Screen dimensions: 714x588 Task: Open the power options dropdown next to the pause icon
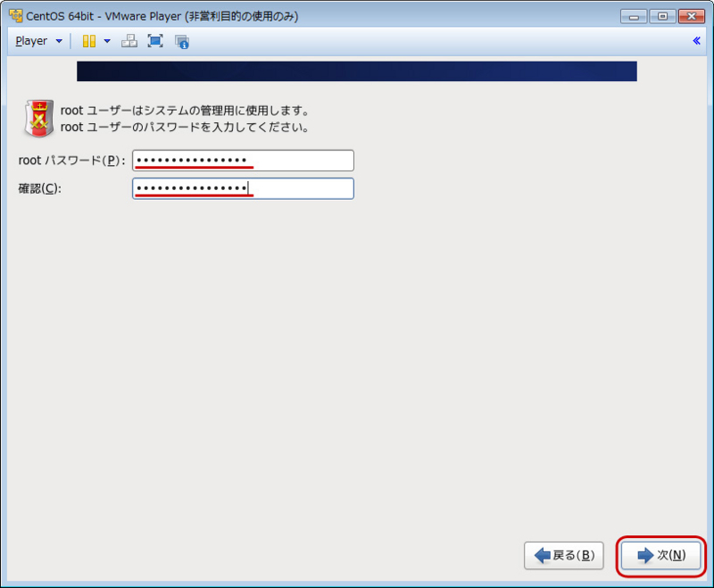click(x=107, y=40)
